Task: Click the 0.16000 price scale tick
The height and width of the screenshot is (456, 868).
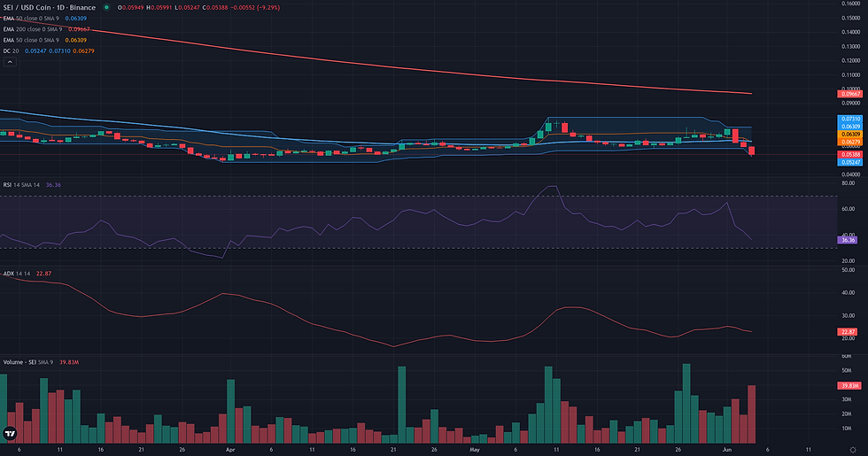Action: pyautogui.click(x=850, y=4)
